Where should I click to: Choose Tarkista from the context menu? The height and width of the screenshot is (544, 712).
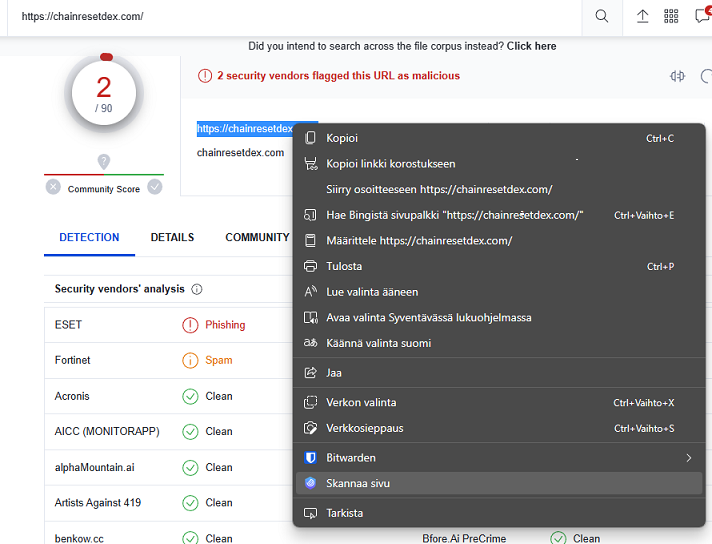(344, 513)
